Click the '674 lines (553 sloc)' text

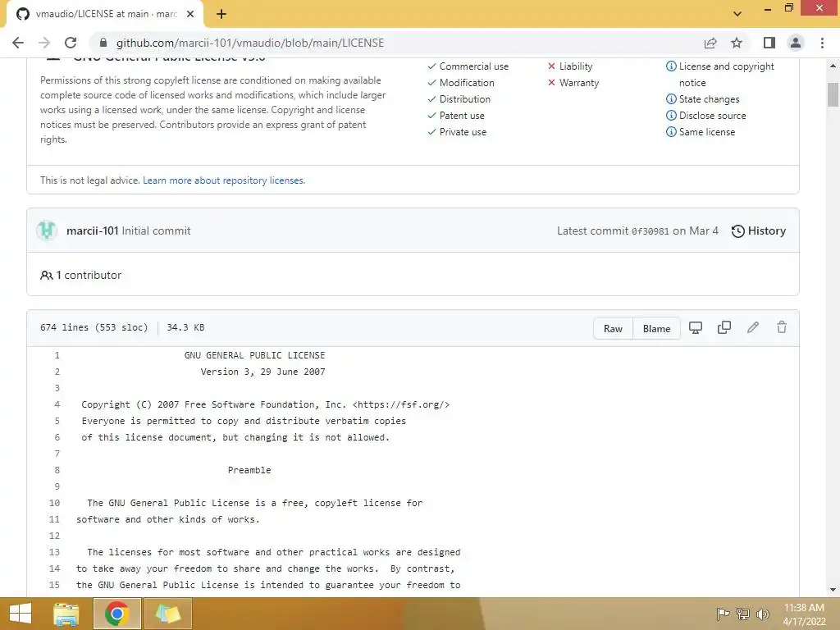(x=94, y=327)
